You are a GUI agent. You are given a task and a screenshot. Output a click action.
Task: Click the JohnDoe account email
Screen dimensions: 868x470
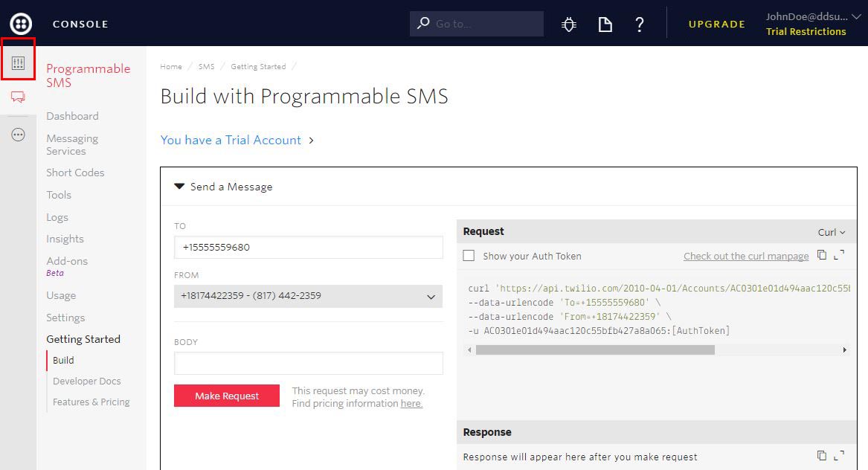[x=806, y=16]
